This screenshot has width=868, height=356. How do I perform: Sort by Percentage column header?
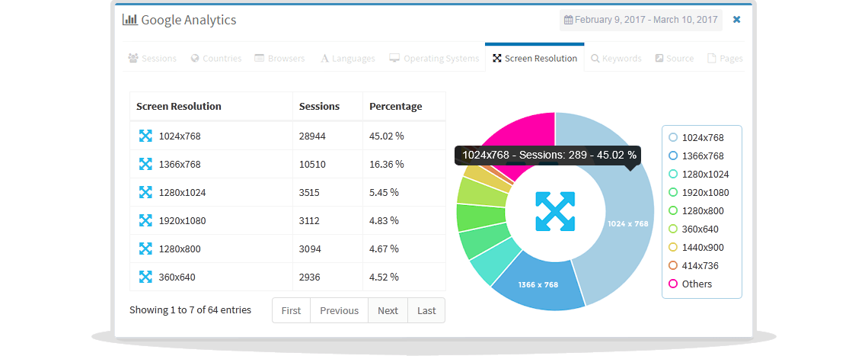404,107
